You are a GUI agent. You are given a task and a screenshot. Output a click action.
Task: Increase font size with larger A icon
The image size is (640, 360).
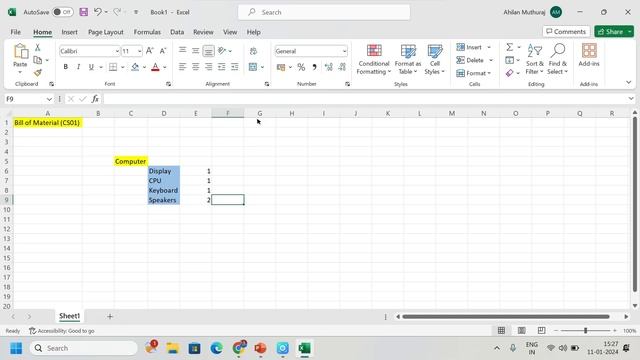(150, 51)
